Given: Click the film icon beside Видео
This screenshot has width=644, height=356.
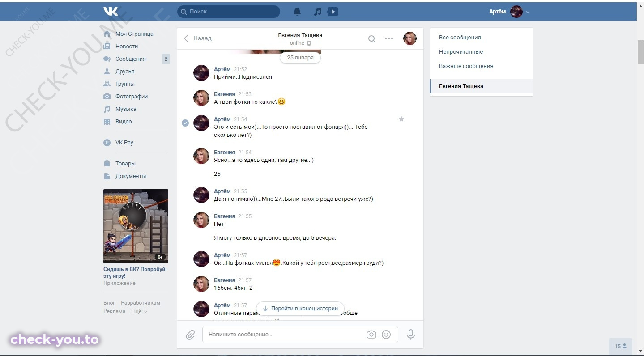Looking at the screenshot, I should 107,122.
